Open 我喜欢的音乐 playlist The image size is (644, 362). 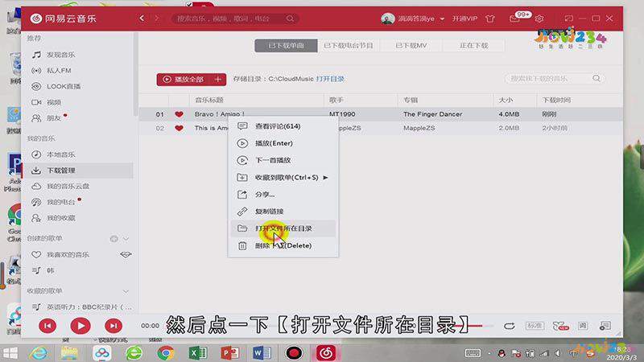point(68,255)
